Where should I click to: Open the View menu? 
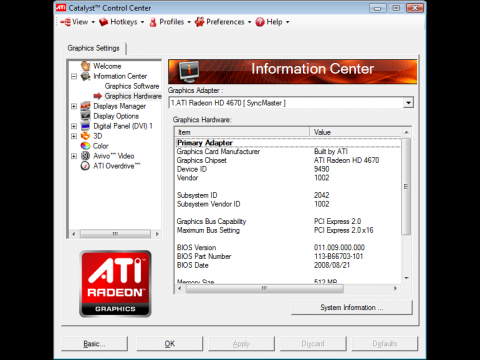(78, 22)
